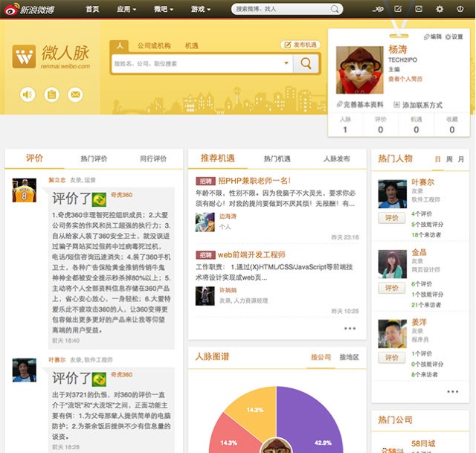This screenshot has width=476, height=453.
Task: Select the 公司或机构 search tab
Action: tap(154, 46)
